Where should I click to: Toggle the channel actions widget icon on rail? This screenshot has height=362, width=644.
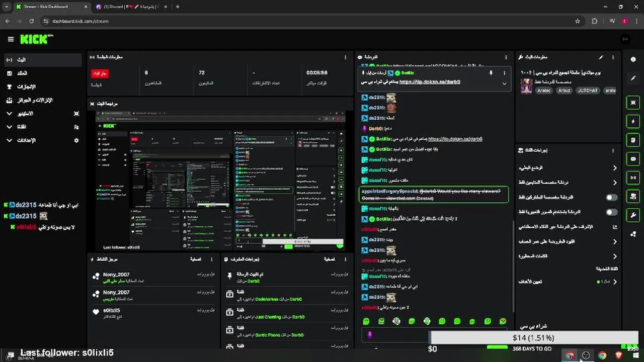point(633,196)
